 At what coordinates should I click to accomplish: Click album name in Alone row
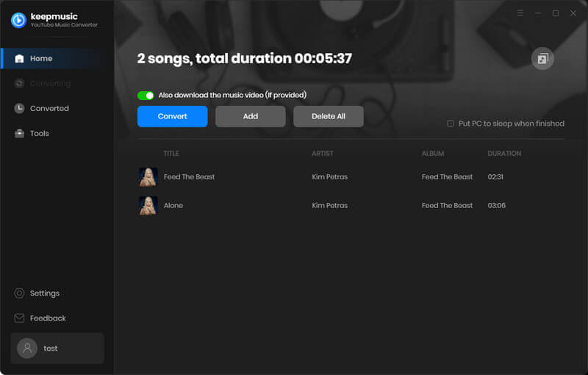447,205
